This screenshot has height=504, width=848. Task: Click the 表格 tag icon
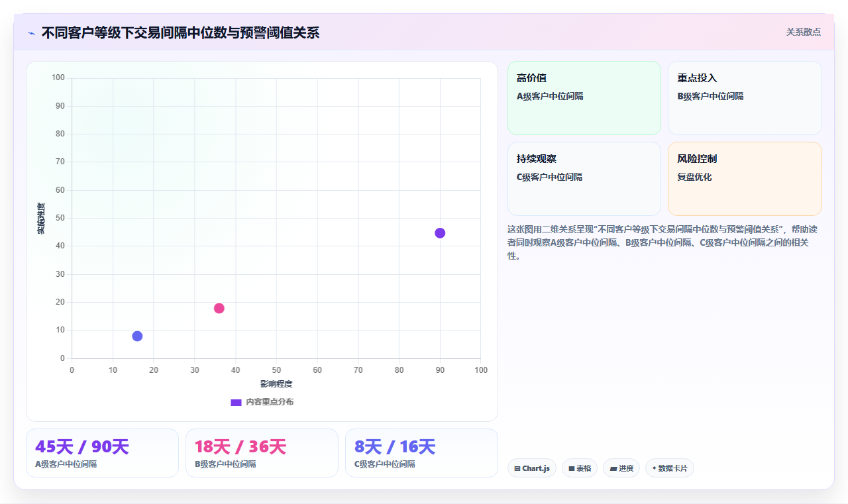[x=572, y=468]
